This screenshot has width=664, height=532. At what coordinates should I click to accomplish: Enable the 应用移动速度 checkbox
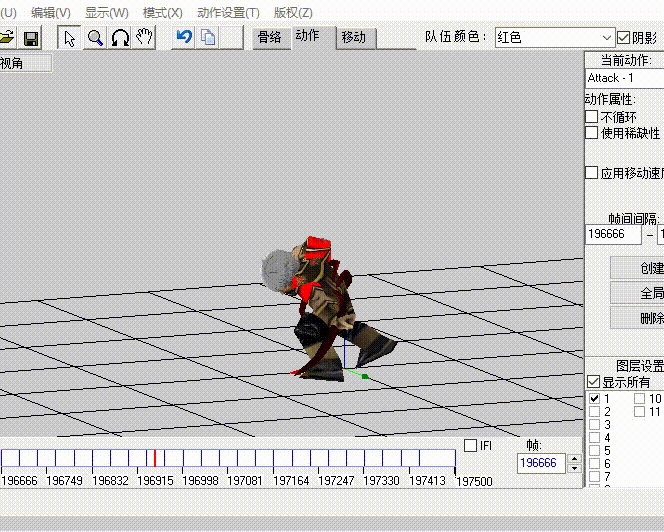(x=592, y=172)
